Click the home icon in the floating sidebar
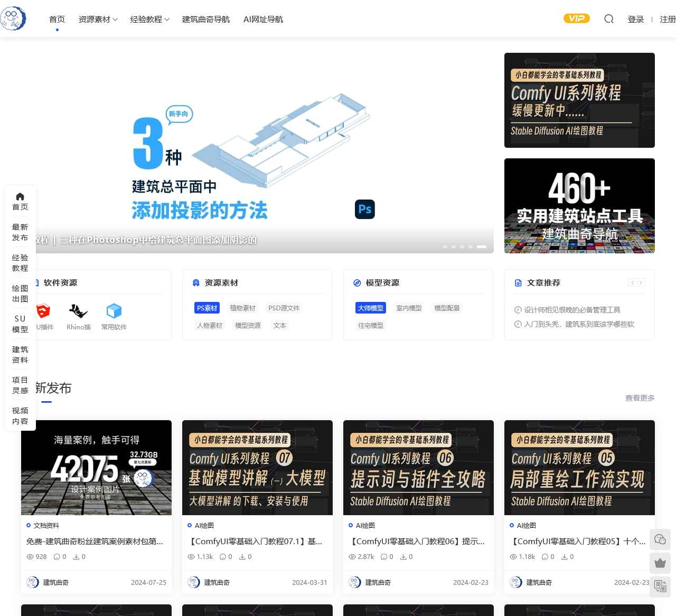 click(x=20, y=196)
